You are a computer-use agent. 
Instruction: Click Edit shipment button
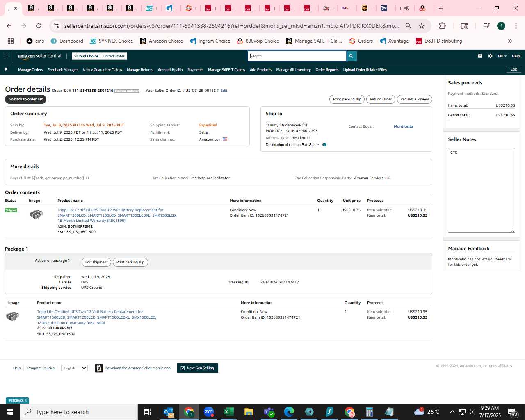click(96, 262)
